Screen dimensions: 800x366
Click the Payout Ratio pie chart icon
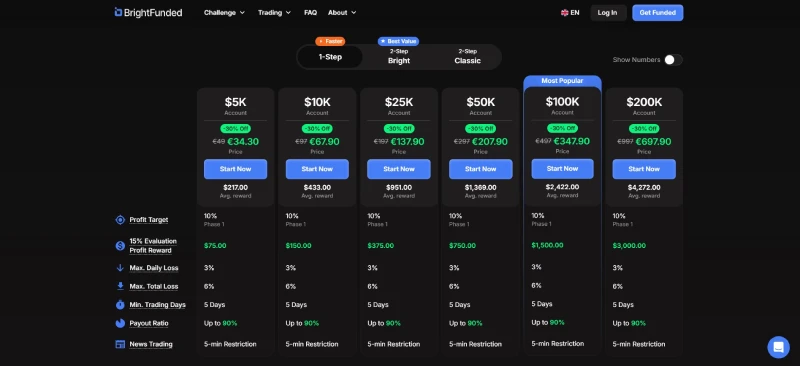[x=120, y=323]
